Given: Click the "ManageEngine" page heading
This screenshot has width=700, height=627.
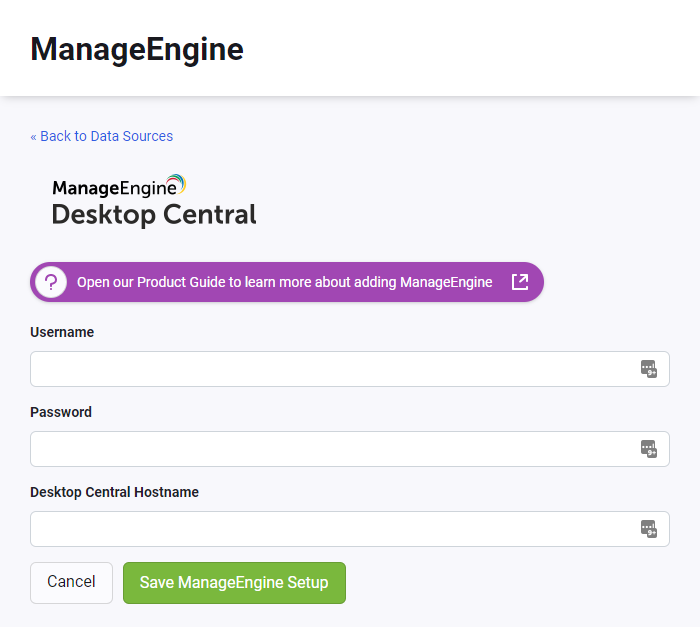Looking at the screenshot, I should pyautogui.click(x=137, y=49).
